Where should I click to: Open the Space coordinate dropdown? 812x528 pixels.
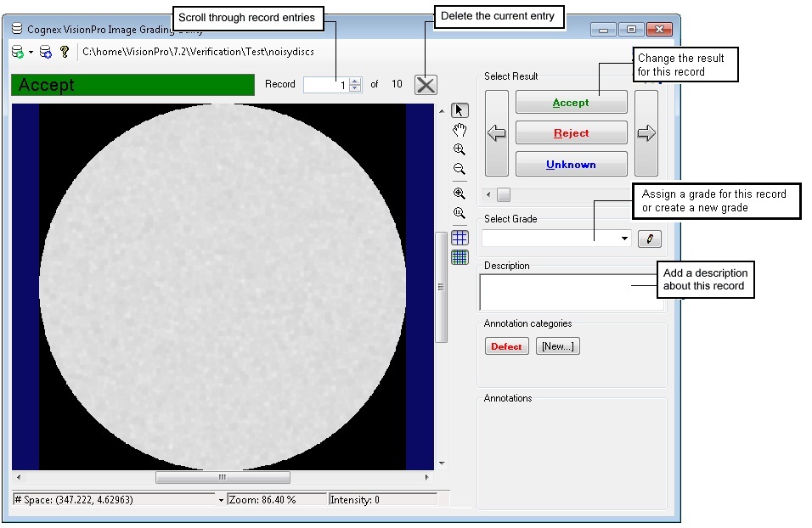coord(221,499)
